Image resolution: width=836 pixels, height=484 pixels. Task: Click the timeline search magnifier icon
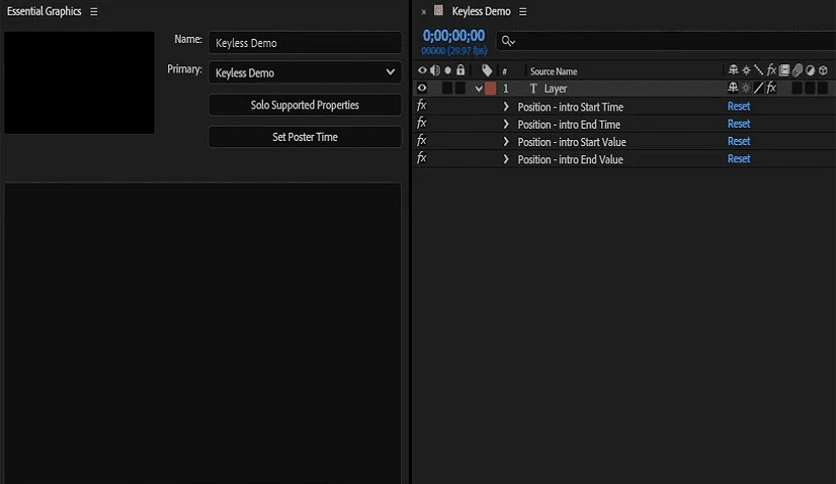click(x=508, y=41)
